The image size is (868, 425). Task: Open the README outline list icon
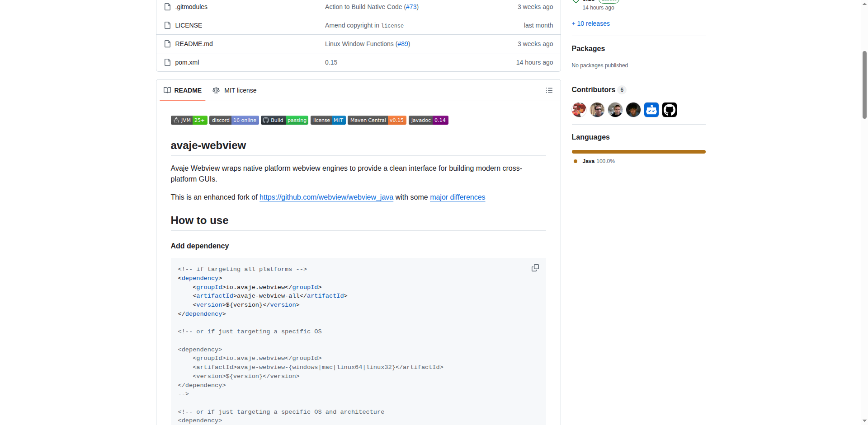(x=549, y=90)
